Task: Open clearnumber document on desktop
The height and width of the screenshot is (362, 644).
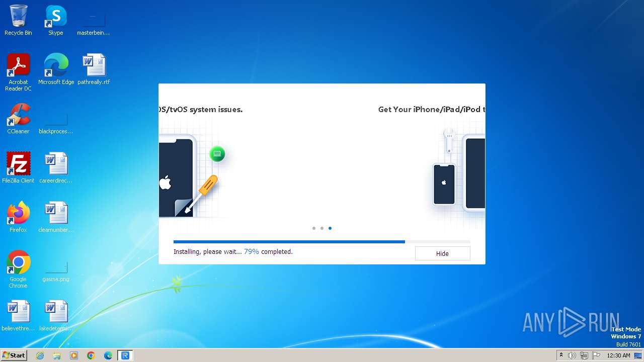Action: pyautogui.click(x=56, y=217)
